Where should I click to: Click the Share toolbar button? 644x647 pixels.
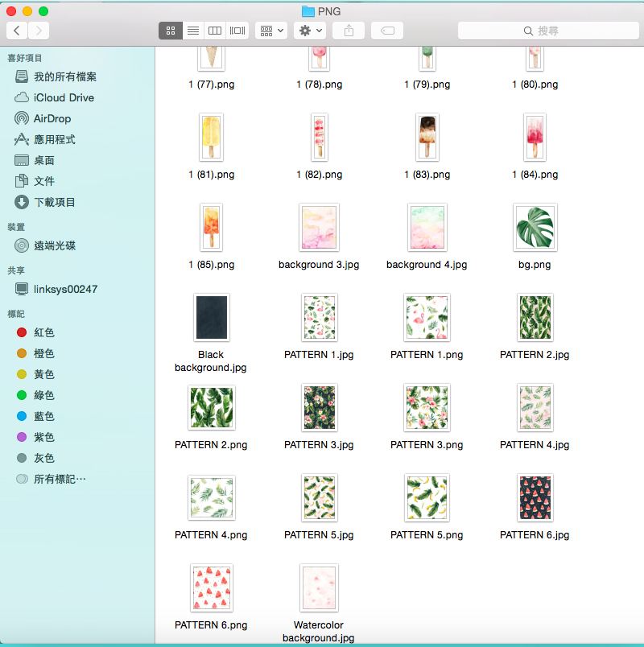click(349, 31)
